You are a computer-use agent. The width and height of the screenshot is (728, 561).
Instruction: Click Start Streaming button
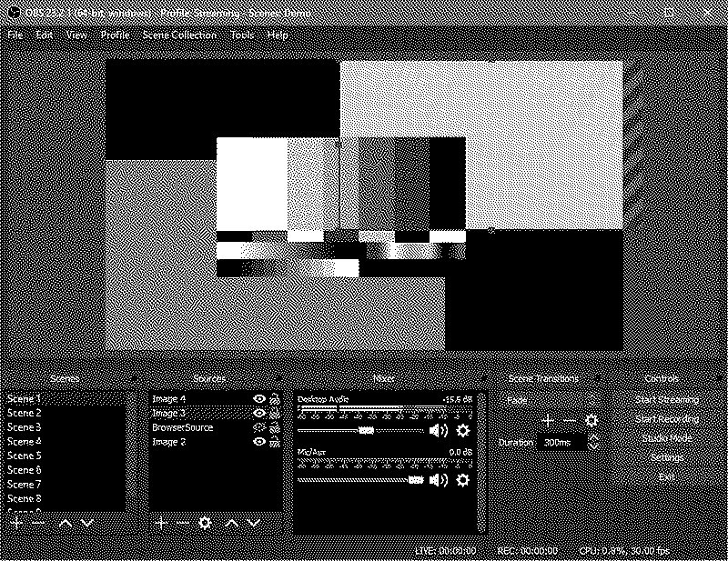coord(666,399)
